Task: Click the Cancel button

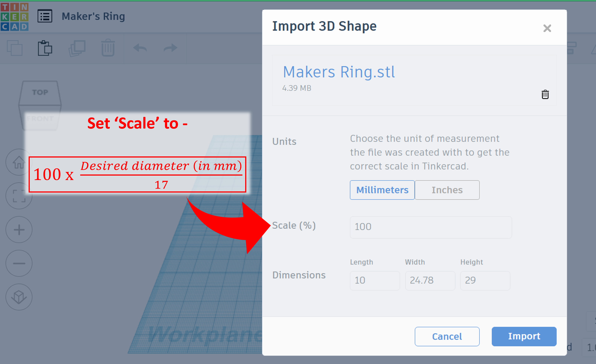Action: [447, 337]
